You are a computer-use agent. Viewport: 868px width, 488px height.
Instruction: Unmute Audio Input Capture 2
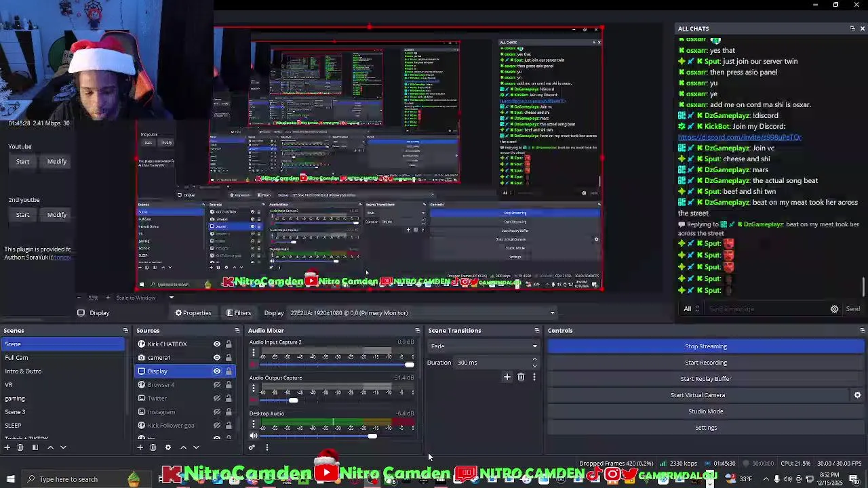tap(254, 365)
